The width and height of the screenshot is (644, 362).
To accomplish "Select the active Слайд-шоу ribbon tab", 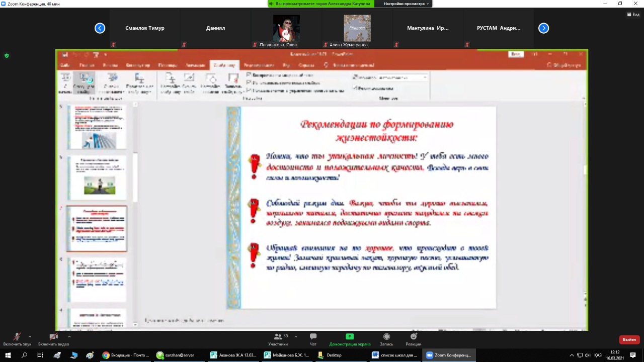I will pos(224,65).
